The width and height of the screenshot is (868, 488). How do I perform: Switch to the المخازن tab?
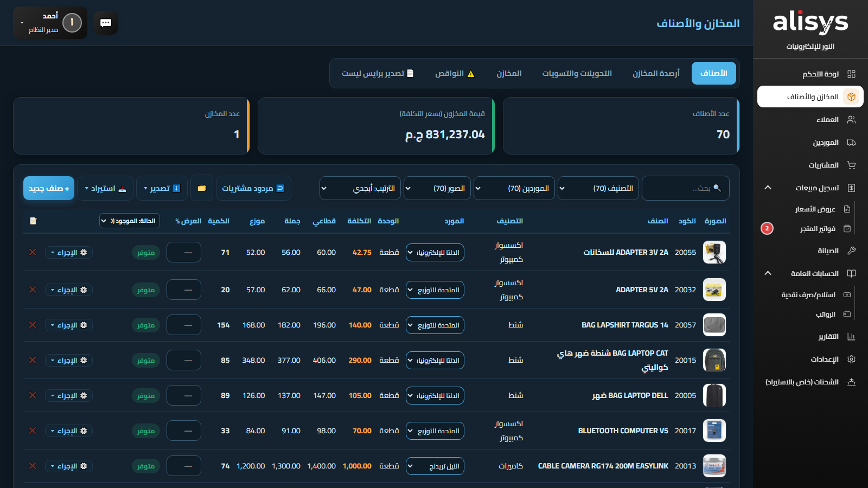[509, 73]
